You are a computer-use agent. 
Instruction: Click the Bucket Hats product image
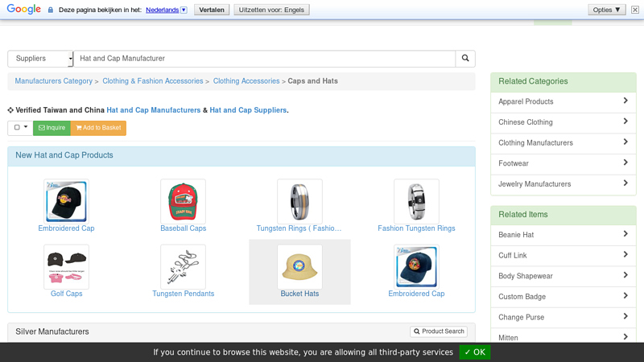299,267
